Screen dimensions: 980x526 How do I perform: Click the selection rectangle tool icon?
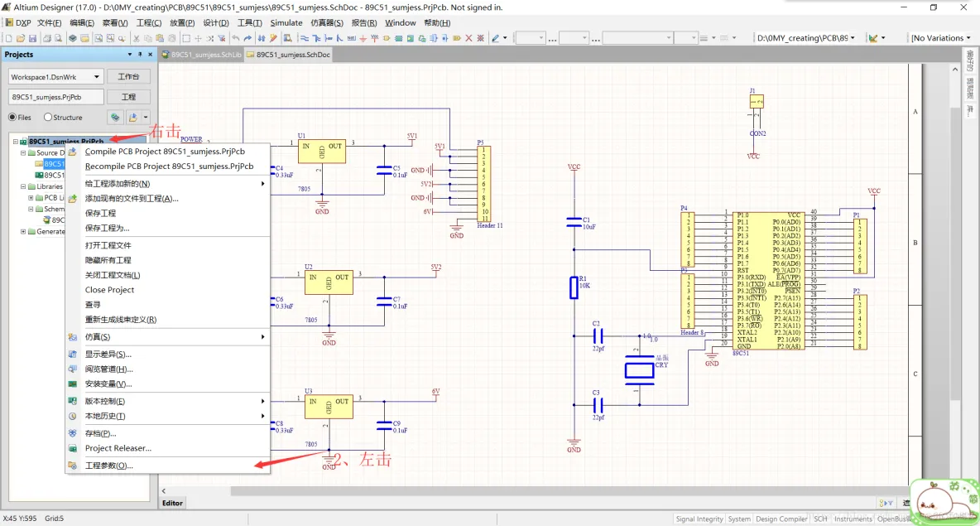tap(186, 38)
